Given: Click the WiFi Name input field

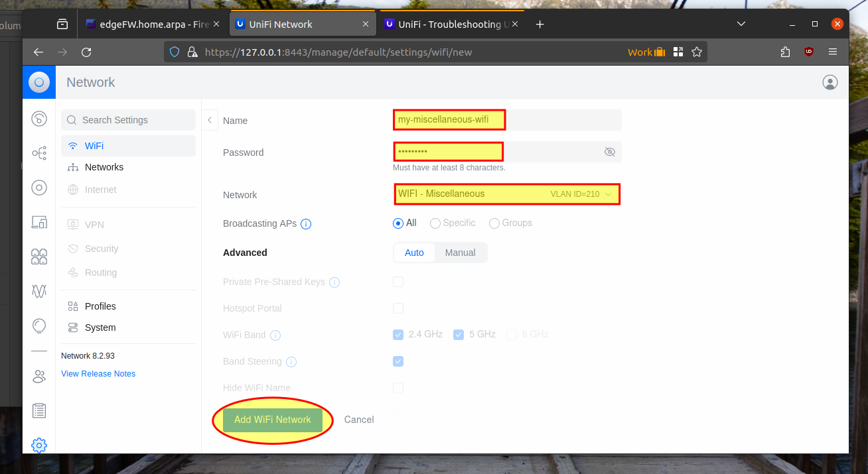Looking at the screenshot, I should coord(507,120).
